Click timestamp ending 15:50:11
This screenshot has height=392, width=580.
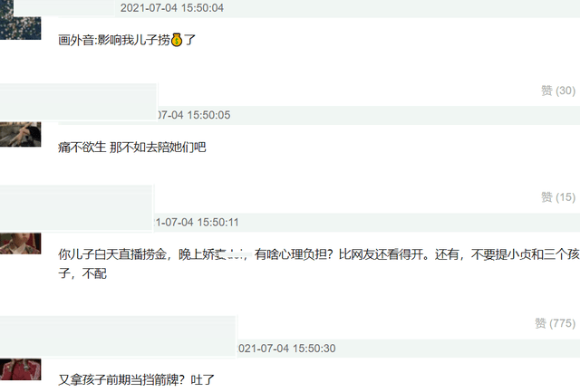[196, 222]
